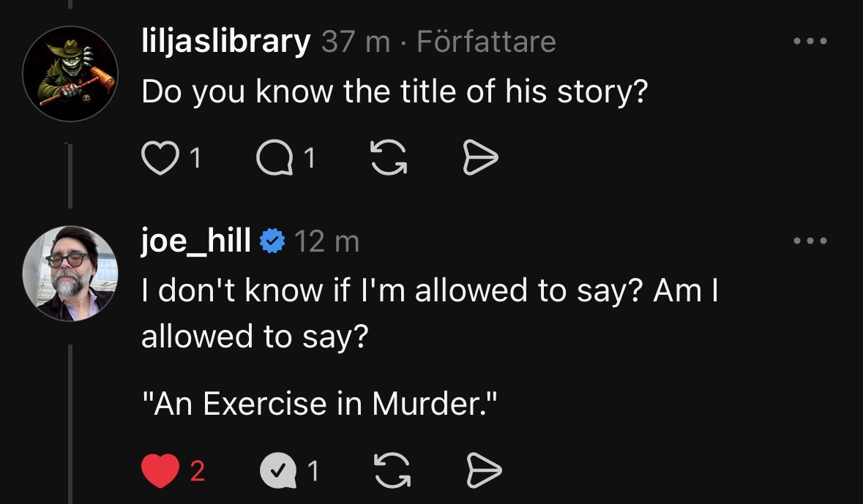Open replies on joe_hill's comment
This screenshot has height=504, width=863.
(280, 471)
